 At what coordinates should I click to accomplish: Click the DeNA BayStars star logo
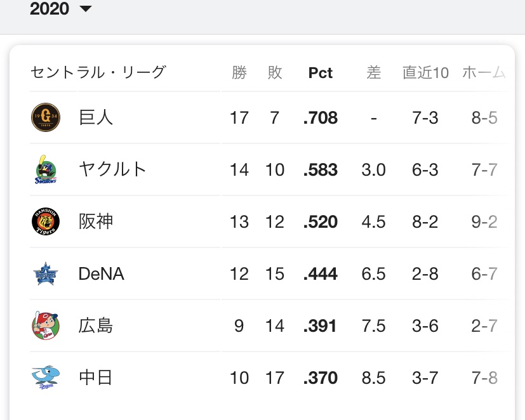[46, 273]
